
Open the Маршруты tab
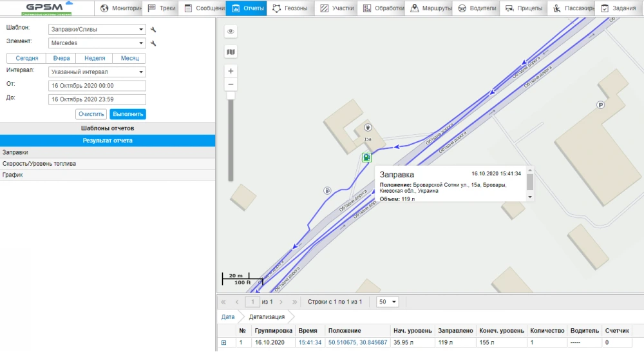coord(430,8)
